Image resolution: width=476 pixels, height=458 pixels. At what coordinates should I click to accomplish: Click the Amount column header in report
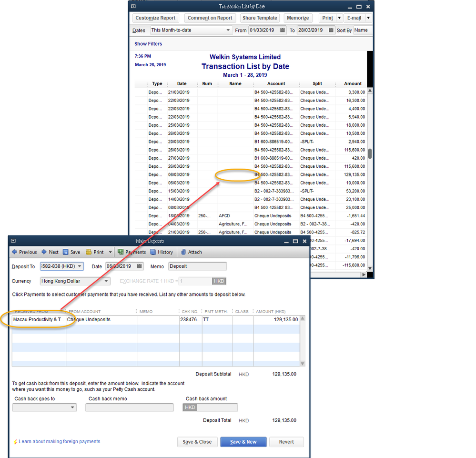[353, 83]
